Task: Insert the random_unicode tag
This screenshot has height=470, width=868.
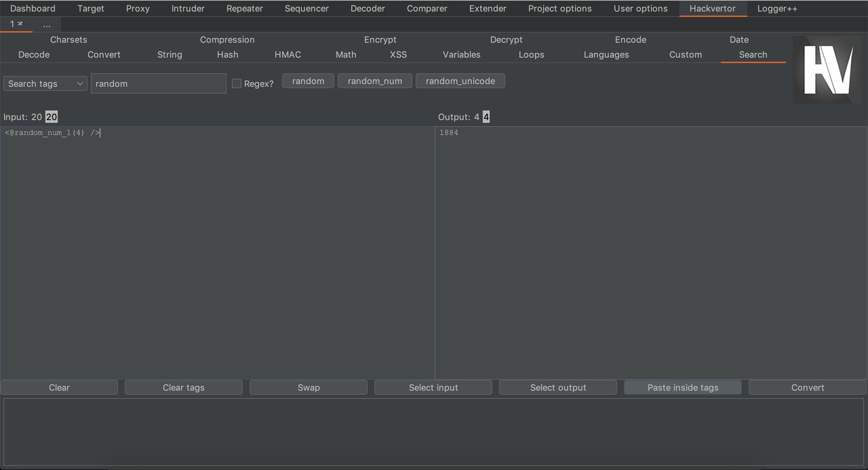Action: pyautogui.click(x=460, y=81)
